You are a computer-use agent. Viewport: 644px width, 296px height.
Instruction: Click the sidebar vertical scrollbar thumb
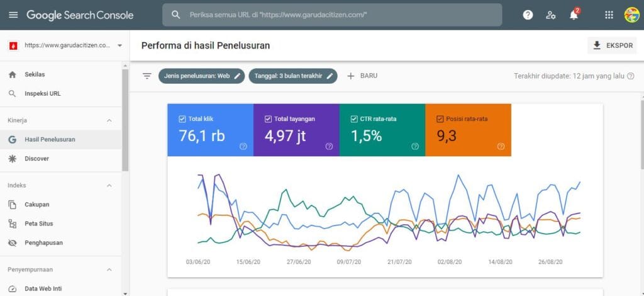[125, 120]
